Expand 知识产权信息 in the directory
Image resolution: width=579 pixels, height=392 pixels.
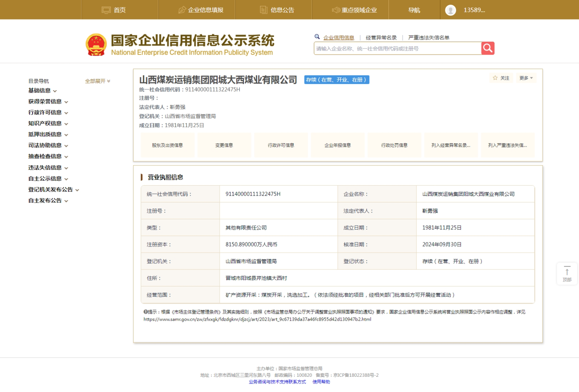coord(48,124)
